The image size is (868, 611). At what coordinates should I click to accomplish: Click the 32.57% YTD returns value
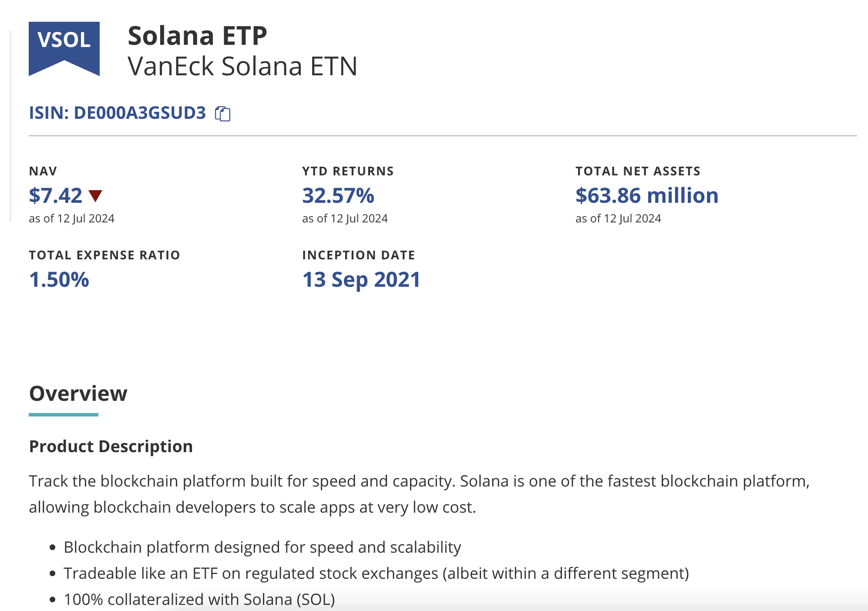338,195
